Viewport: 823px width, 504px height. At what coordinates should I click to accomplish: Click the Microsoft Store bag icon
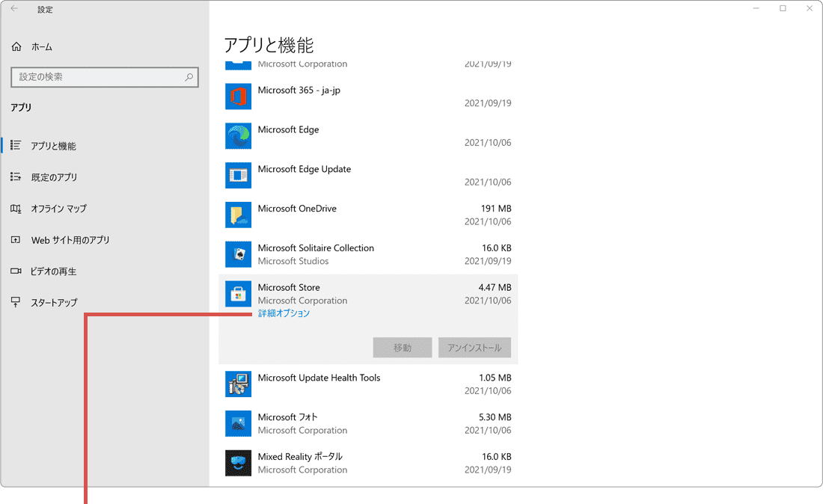pos(238,294)
